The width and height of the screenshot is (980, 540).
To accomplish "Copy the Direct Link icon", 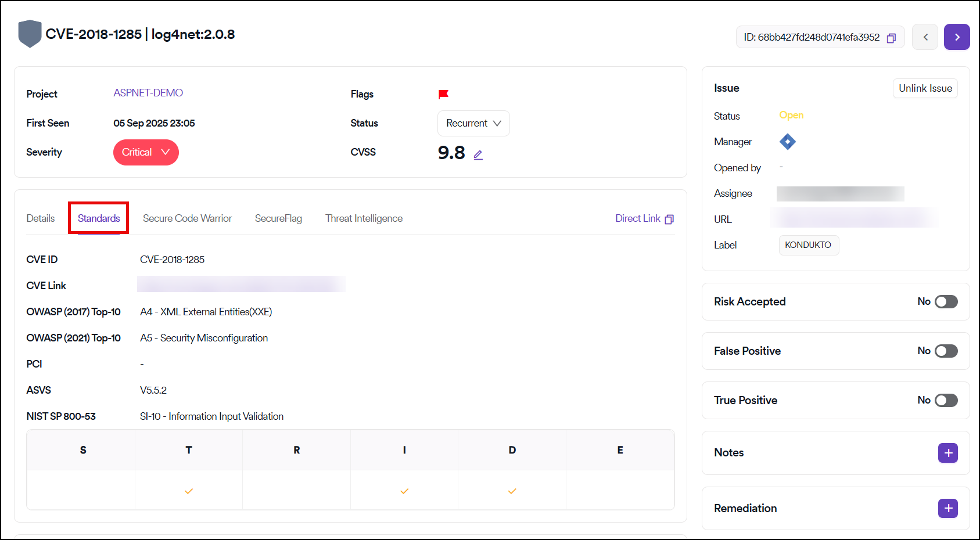I will click(x=669, y=219).
